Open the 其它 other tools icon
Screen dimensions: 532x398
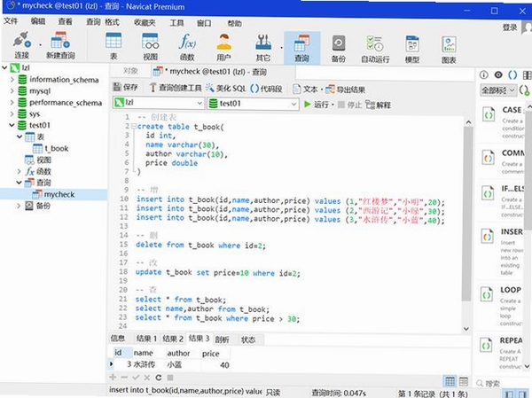[263, 46]
